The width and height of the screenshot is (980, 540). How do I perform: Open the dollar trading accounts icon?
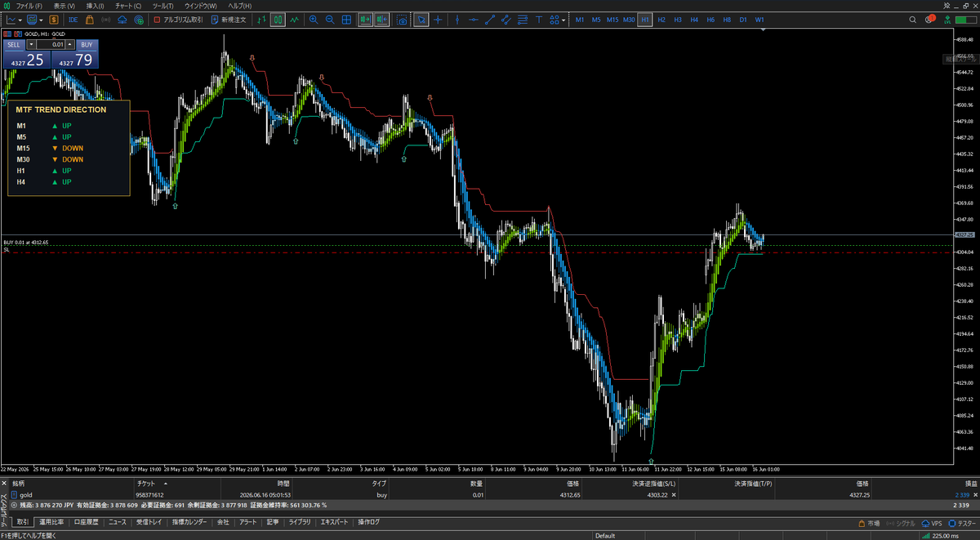pyautogui.click(x=54, y=19)
